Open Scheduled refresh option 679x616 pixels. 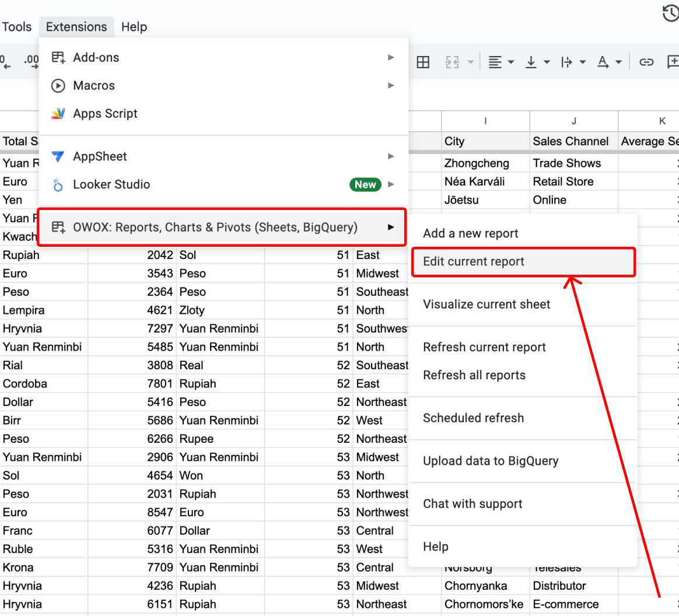[x=523, y=418]
